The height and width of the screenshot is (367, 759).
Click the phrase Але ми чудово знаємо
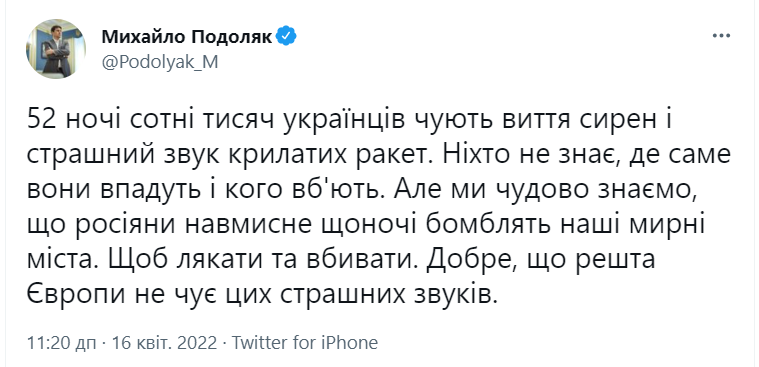click(x=546, y=191)
